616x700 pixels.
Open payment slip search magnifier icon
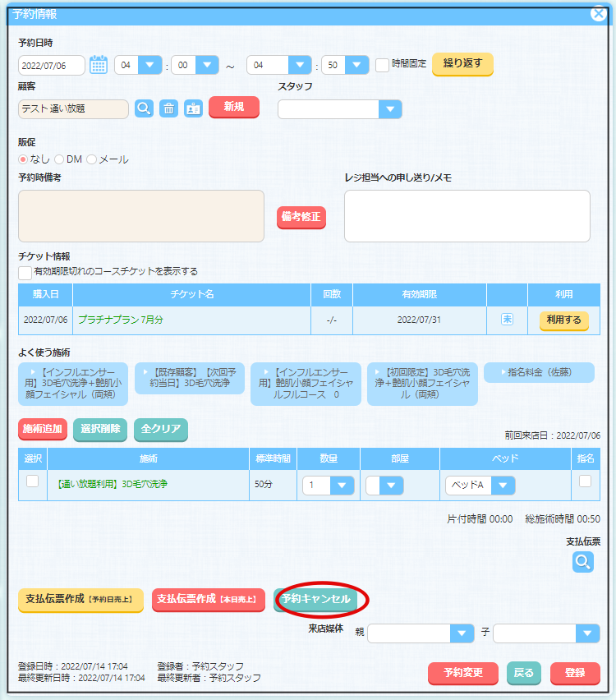(582, 562)
